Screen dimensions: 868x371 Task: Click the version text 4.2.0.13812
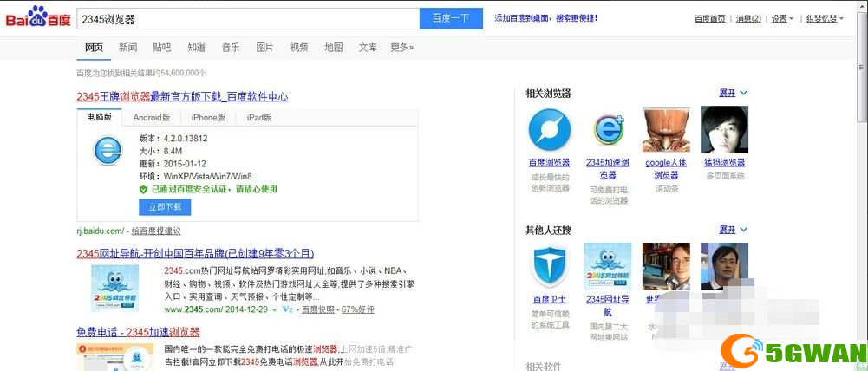tap(186, 139)
